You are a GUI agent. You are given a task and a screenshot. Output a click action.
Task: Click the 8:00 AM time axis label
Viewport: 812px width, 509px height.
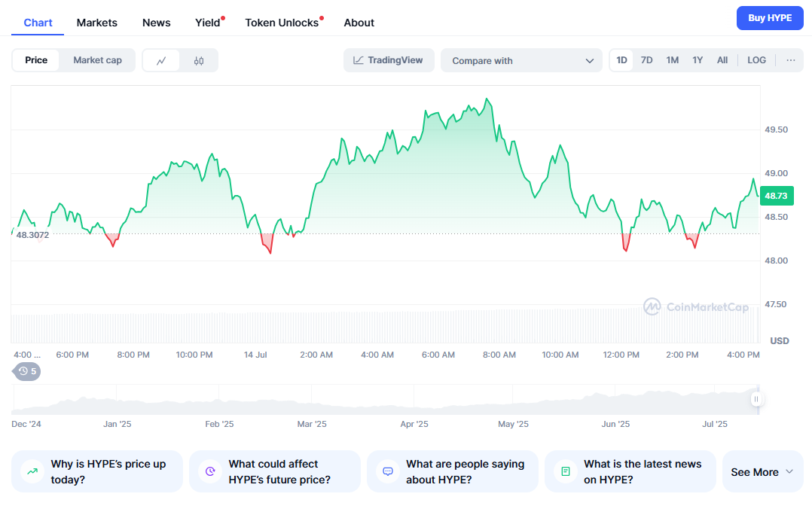[x=499, y=355]
